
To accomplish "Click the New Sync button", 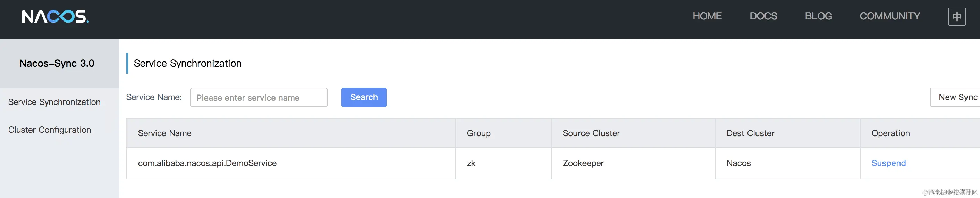I will pyautogui.click(x=956, y=98).
